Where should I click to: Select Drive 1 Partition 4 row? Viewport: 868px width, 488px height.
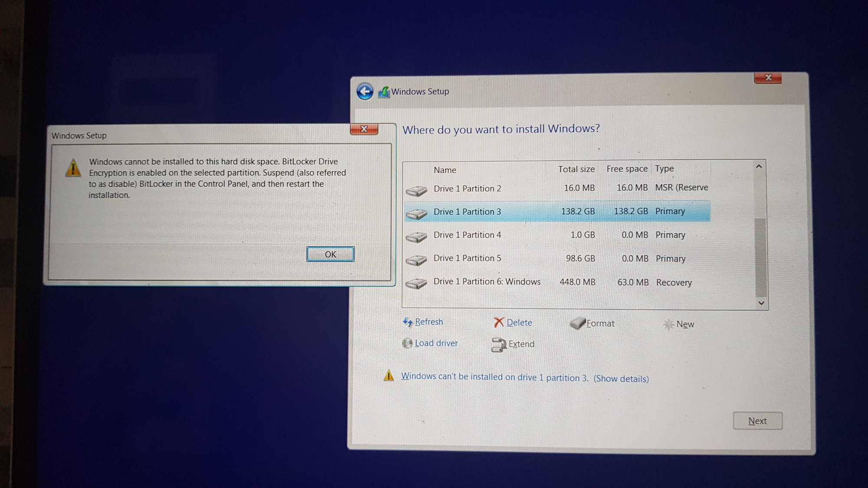[x=557, y=235]
